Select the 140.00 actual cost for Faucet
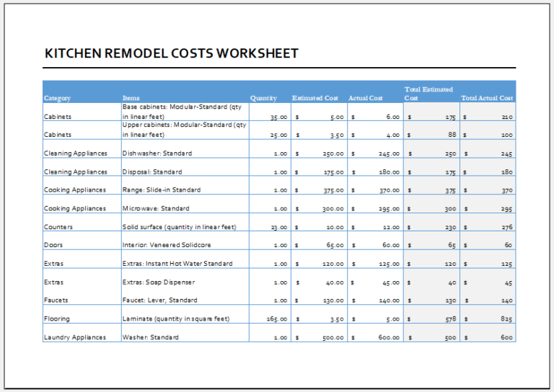554x392 pixels. tap(376, 295)
